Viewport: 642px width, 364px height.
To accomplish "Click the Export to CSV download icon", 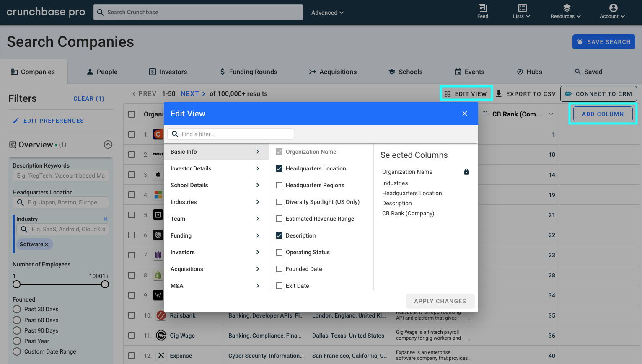I will tap(499, 93).
